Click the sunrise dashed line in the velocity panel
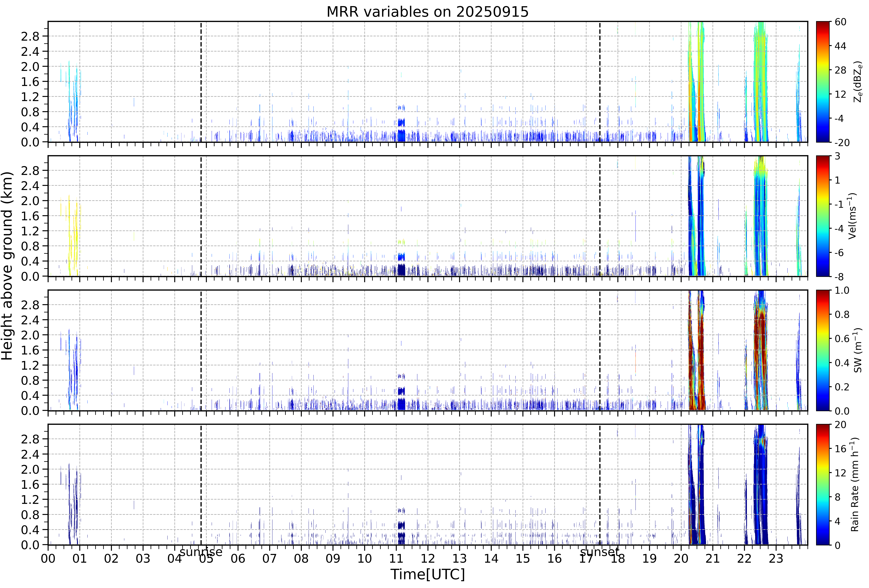Screen dimensions: 869x588 201,216
